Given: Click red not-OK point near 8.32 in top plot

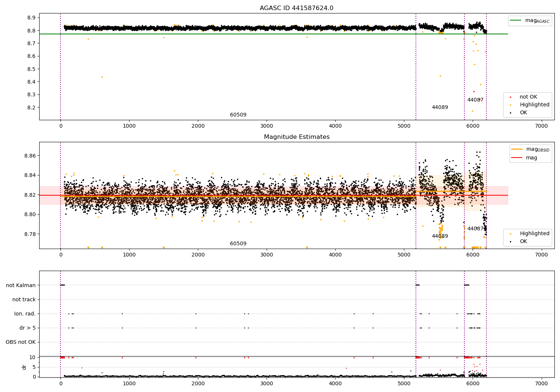Looking at the screenshot, I should tap(474, 91).
